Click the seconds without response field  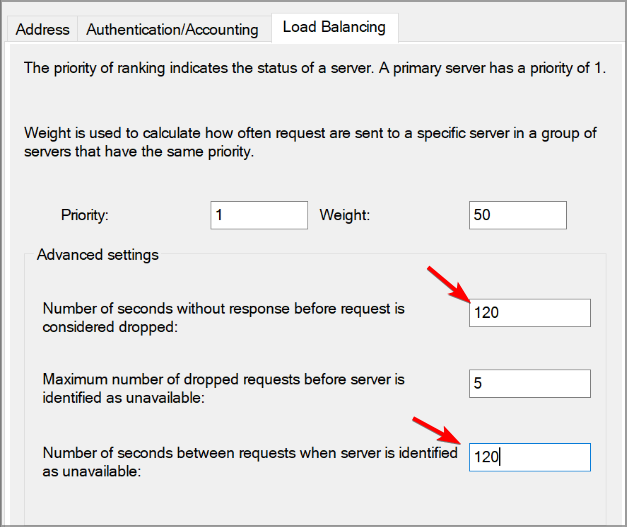[x=530, y=313]
